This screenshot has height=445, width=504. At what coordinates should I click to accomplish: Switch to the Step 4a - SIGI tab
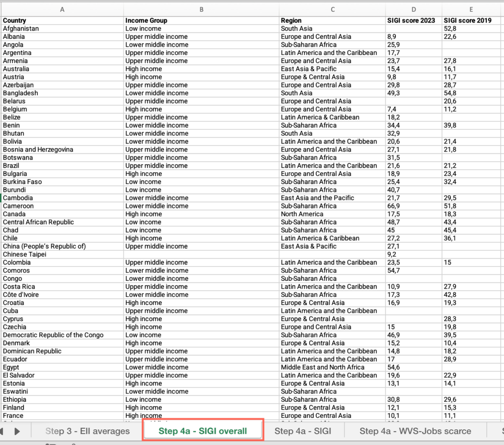303,431
